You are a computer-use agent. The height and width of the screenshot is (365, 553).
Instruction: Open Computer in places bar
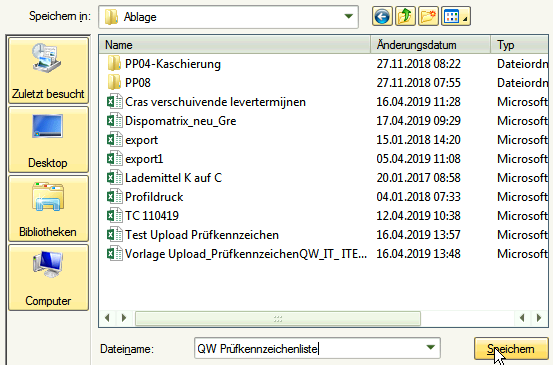coord(48,278)
